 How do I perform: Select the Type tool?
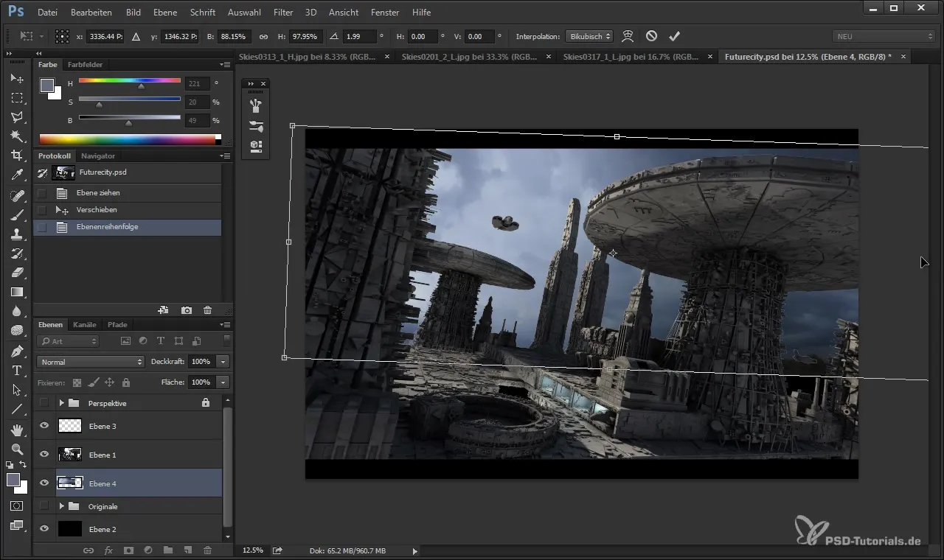click(x=17, y=371)
